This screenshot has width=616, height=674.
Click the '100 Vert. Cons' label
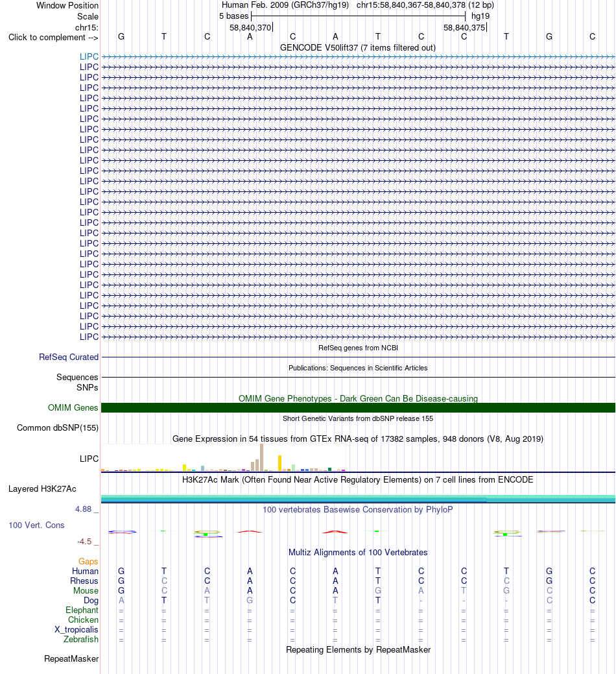click(x=36, y=525)
